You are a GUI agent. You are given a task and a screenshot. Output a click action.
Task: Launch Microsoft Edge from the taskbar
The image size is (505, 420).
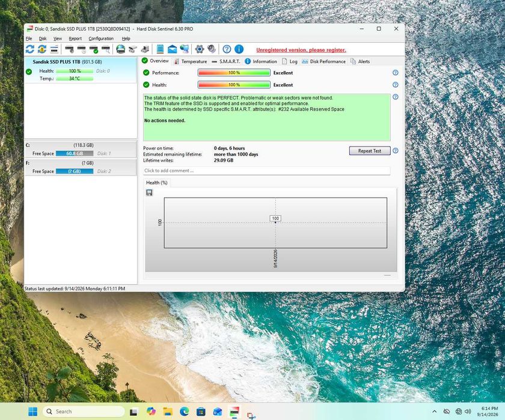(x=184, y=412)
